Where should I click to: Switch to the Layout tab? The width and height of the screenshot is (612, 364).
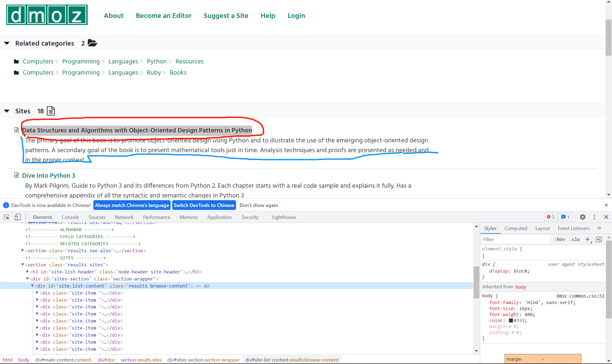click(x=543, y=228)
